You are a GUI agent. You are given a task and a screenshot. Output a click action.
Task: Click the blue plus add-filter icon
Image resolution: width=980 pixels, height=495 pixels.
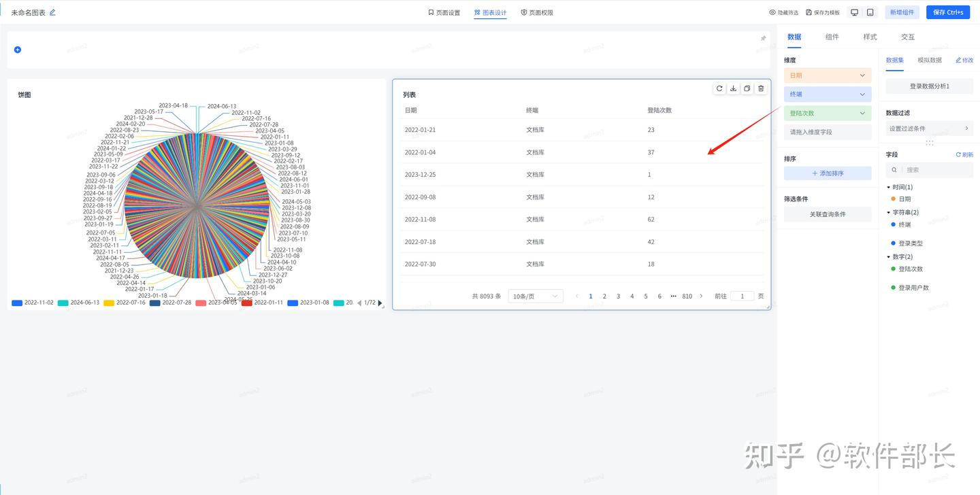pos(18,50)
